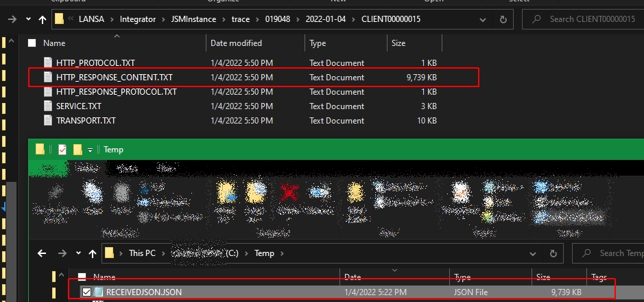
Task: Open 2022-01-04 folder from breadcrumb
Action: point(326,19)
